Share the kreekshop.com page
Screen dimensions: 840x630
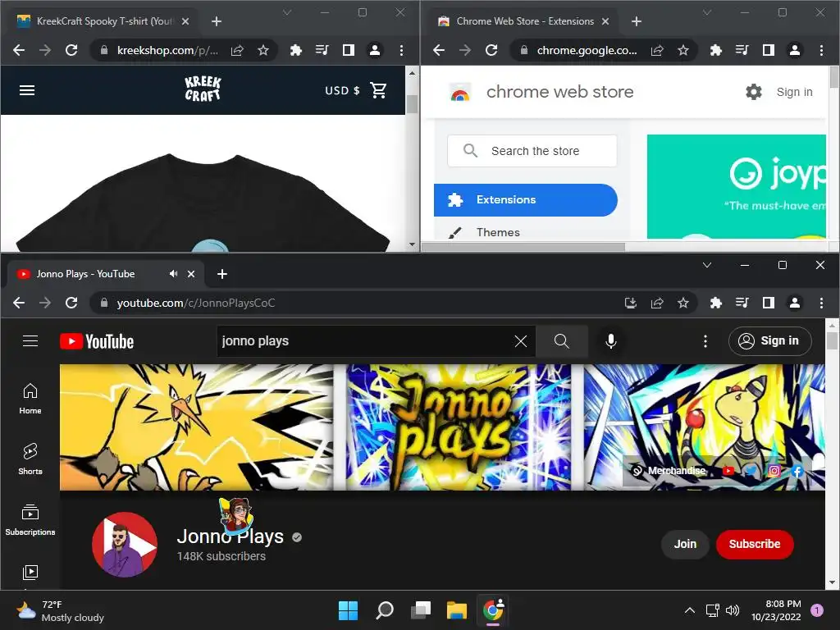point(237,50)
